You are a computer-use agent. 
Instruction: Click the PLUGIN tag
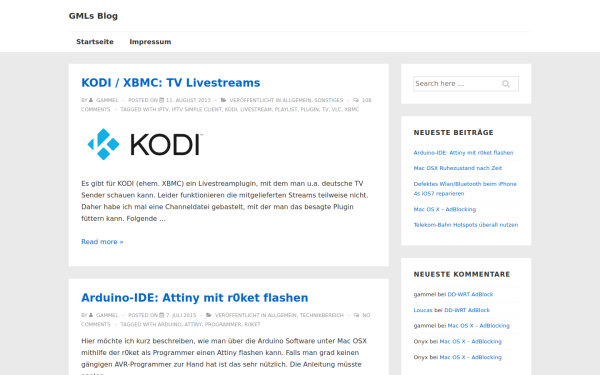[x=310, y=109]
